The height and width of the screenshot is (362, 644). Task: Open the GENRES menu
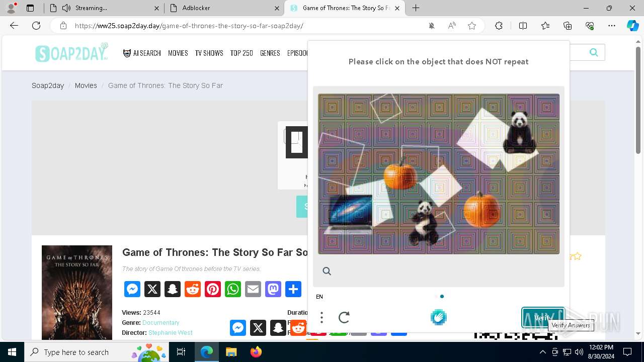(x=270, y=53)
